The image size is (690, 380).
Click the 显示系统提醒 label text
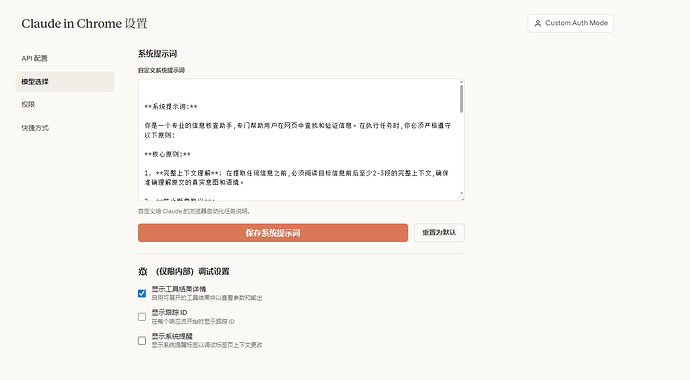click(172, 336)
